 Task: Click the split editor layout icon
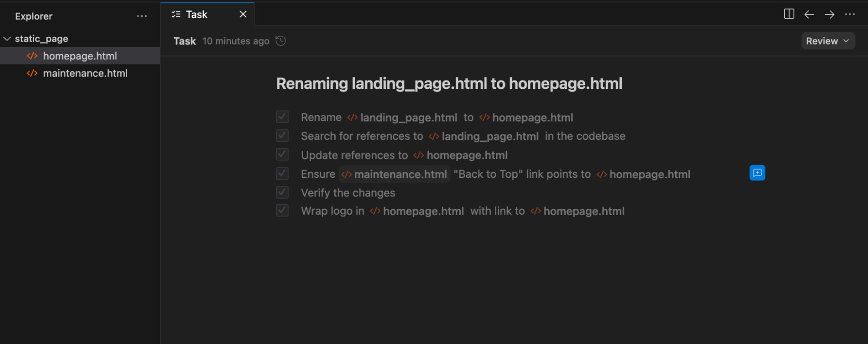click(x=789, y=14)
